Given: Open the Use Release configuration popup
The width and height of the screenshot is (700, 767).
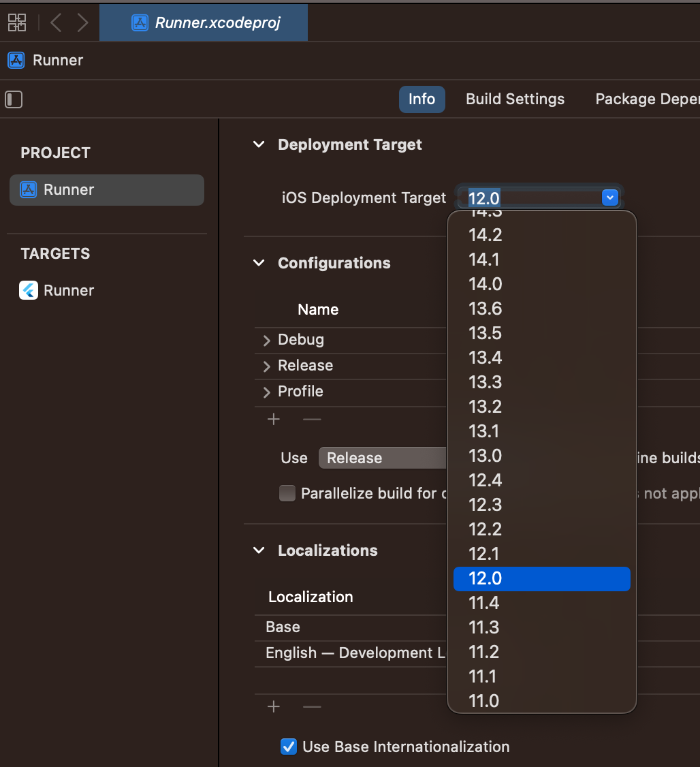Looking at the screenshot, I should point(382,458).
